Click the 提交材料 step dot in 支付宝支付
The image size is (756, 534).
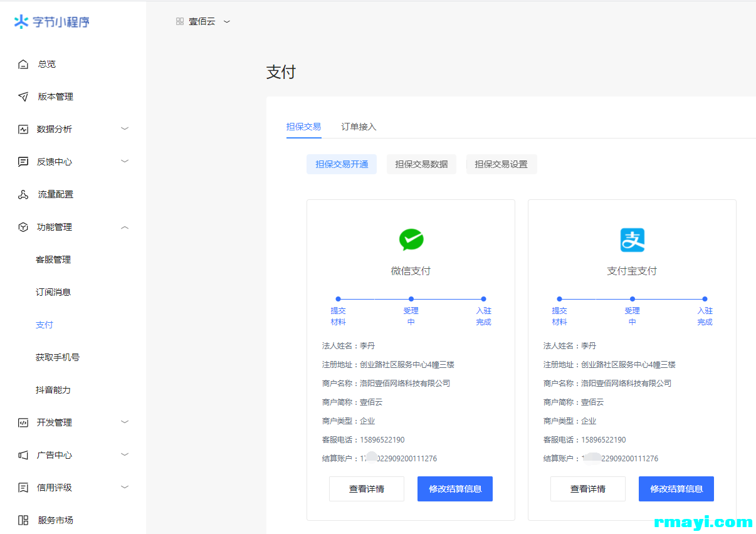[x=559, y=299]
